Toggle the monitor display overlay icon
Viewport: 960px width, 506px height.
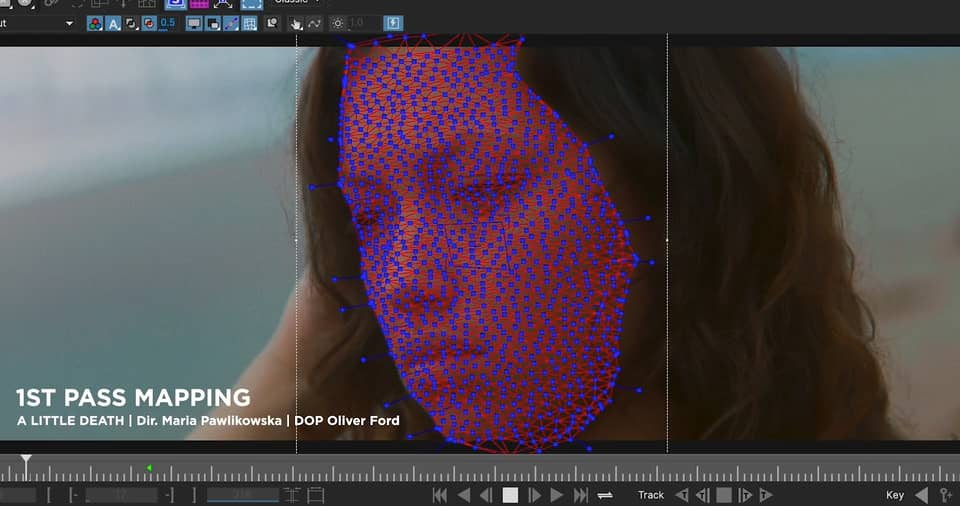[194, 24]
